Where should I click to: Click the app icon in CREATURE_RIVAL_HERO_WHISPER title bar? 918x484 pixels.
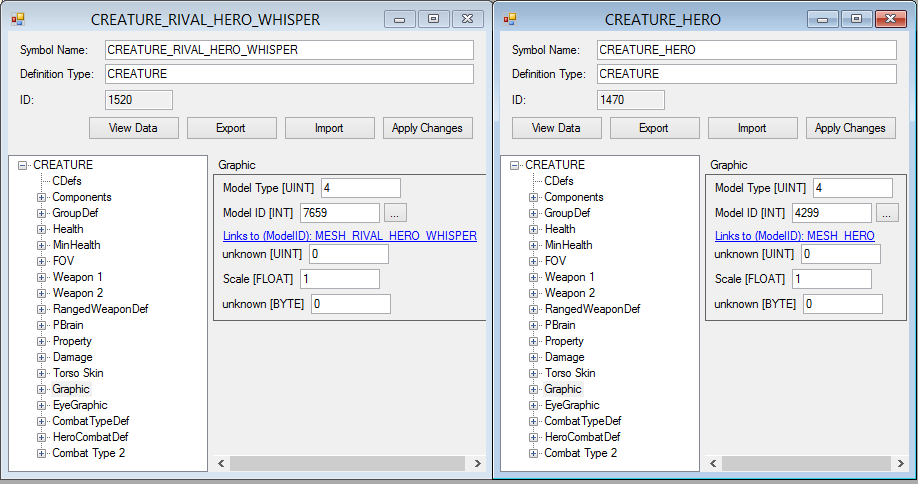17,19
